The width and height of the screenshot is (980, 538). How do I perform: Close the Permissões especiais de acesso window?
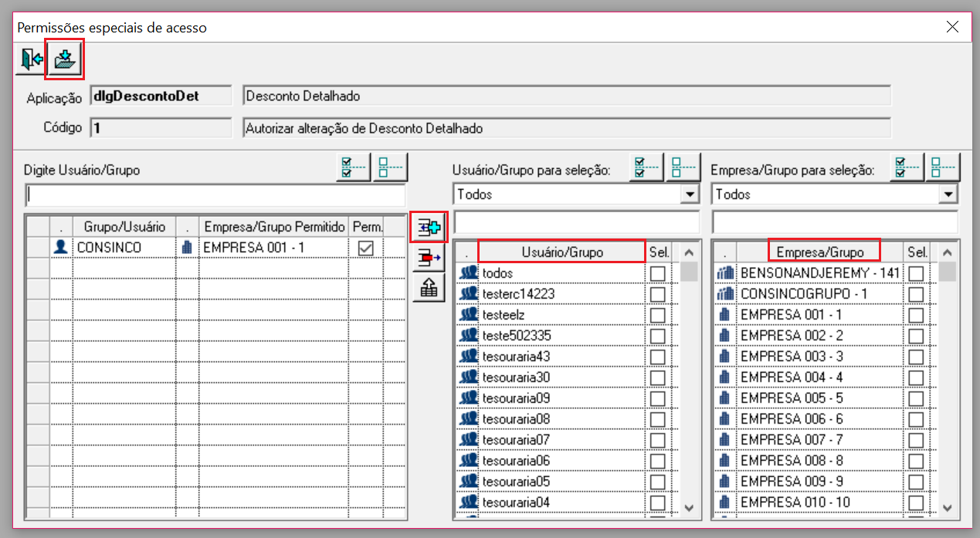pyautogui.click(x=952, y=27)
